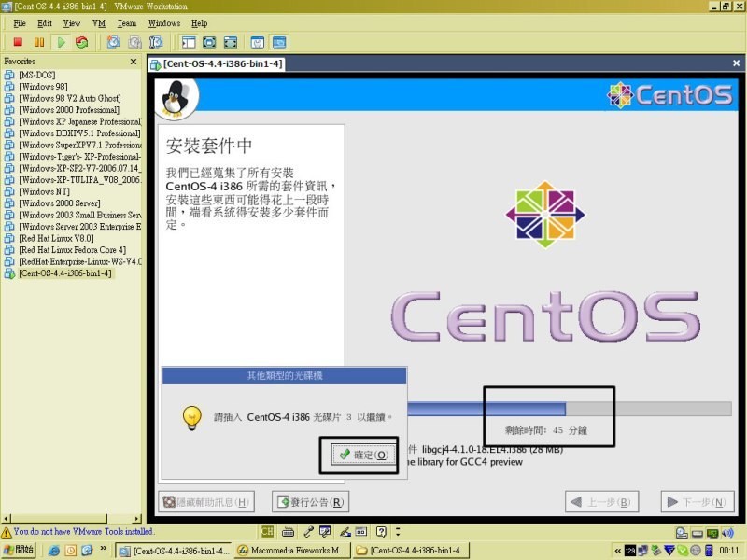Select [Windows 98] in Favorites

[43, 87]
